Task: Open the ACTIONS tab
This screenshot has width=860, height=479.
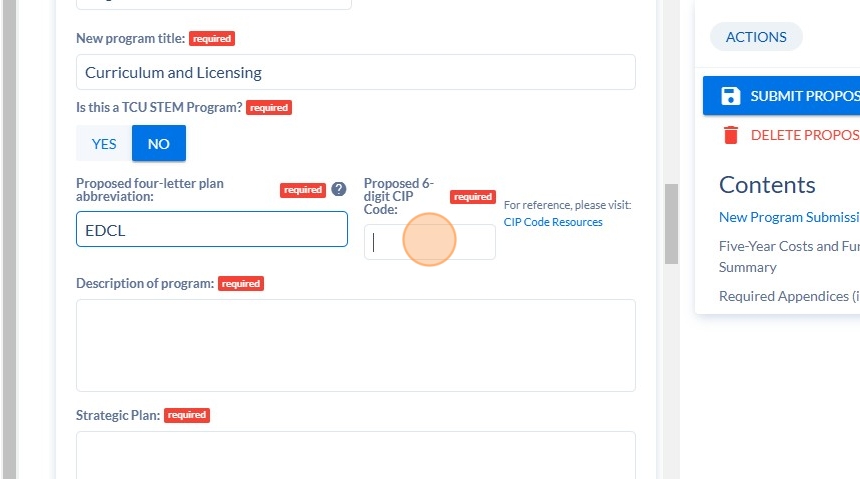Action: (x=756, y=37)
